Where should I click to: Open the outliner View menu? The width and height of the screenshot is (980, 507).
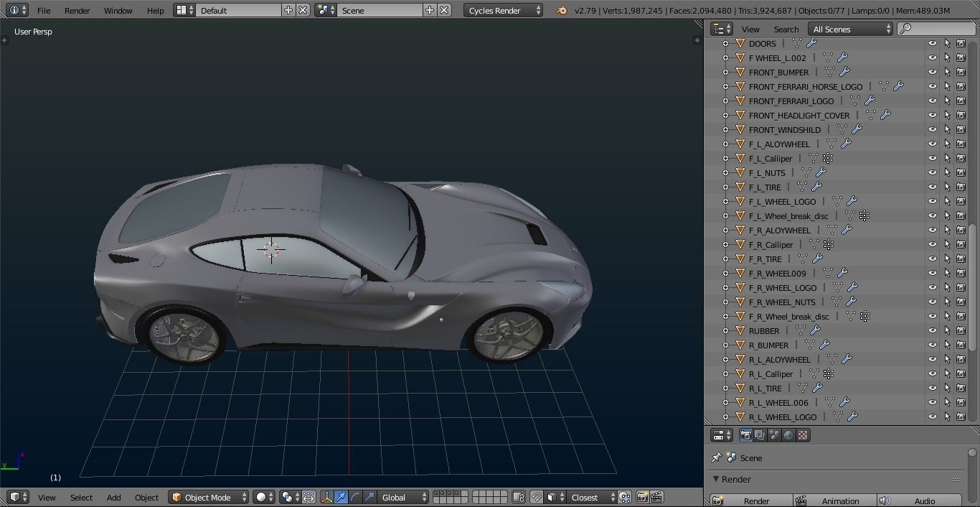pos(750,29)
